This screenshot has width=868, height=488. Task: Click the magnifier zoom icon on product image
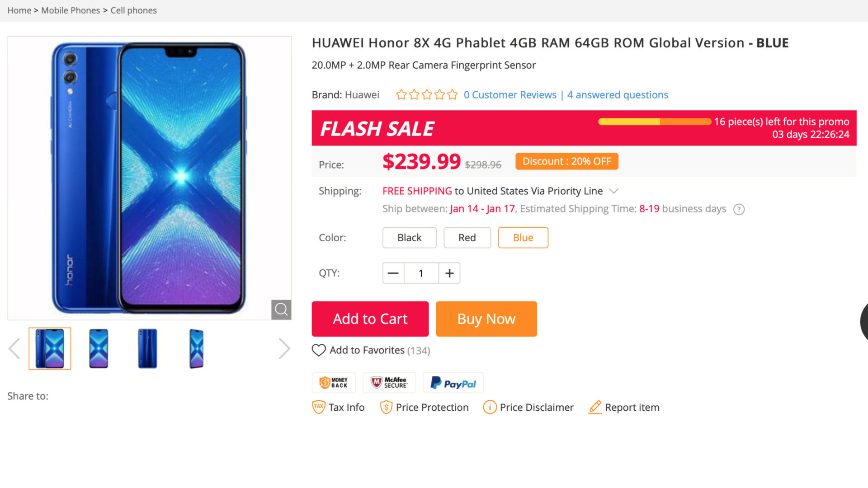coord(281,310)
